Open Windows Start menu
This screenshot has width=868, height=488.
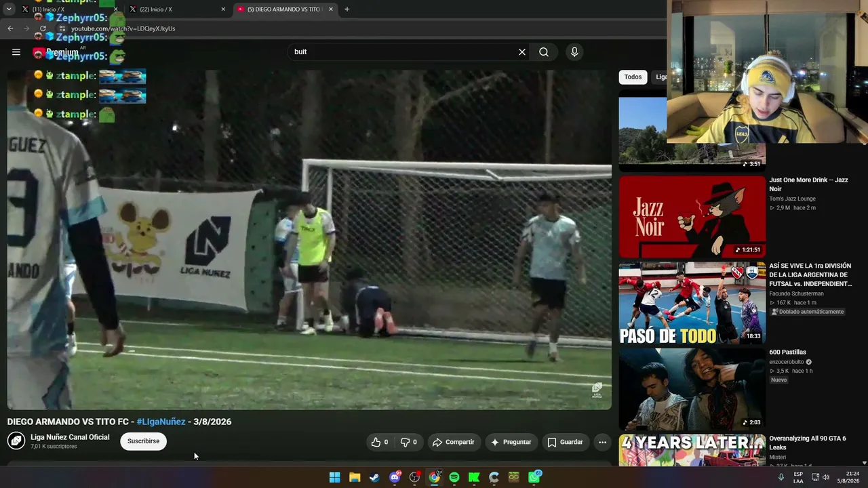point(335,477)
